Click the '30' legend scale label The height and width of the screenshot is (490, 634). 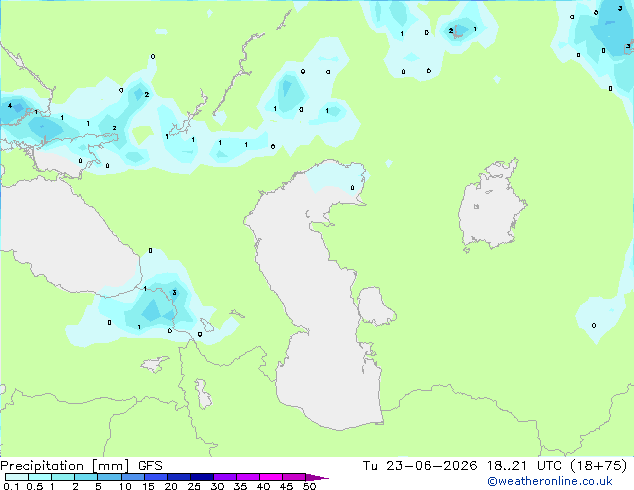(218, 486)
